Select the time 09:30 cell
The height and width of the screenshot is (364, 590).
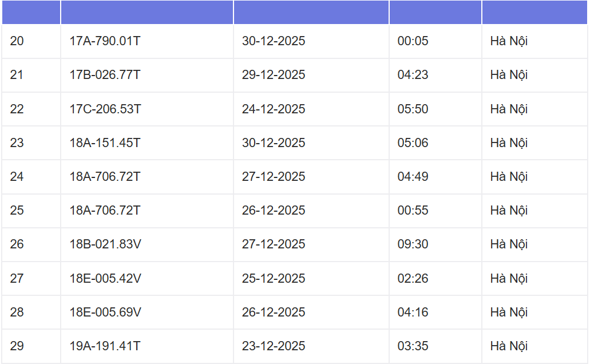tap(413, 244)
